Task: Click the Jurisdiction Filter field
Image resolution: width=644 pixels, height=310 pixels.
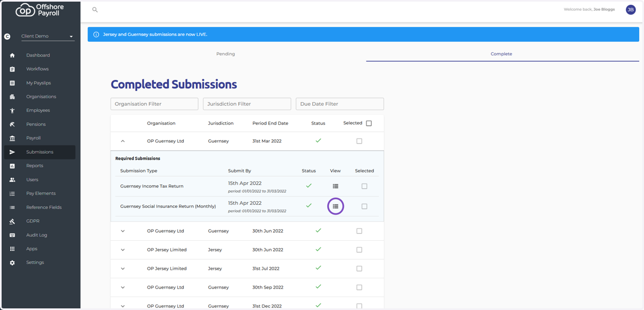Action: 247,104
